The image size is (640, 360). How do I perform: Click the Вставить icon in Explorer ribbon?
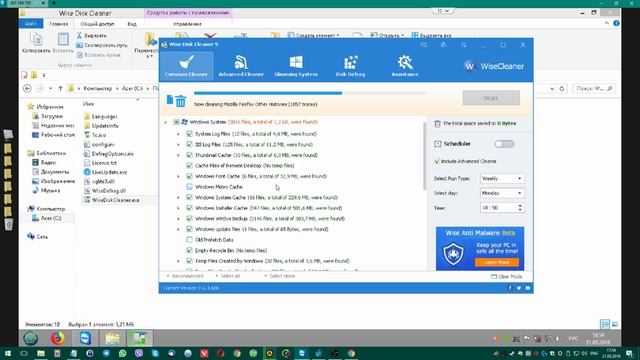63,40
